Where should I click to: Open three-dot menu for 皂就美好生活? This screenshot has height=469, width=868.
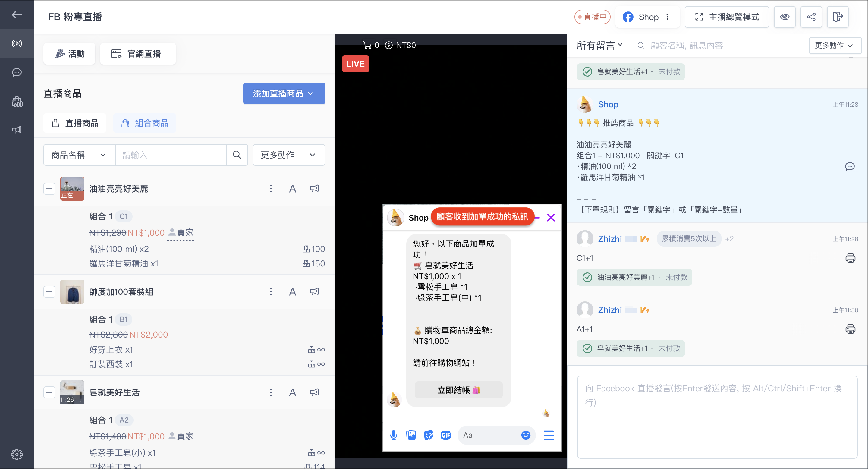271,392
